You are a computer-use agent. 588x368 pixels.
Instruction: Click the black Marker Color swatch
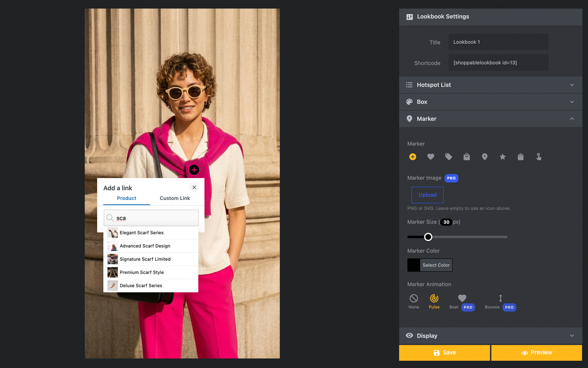414,265
